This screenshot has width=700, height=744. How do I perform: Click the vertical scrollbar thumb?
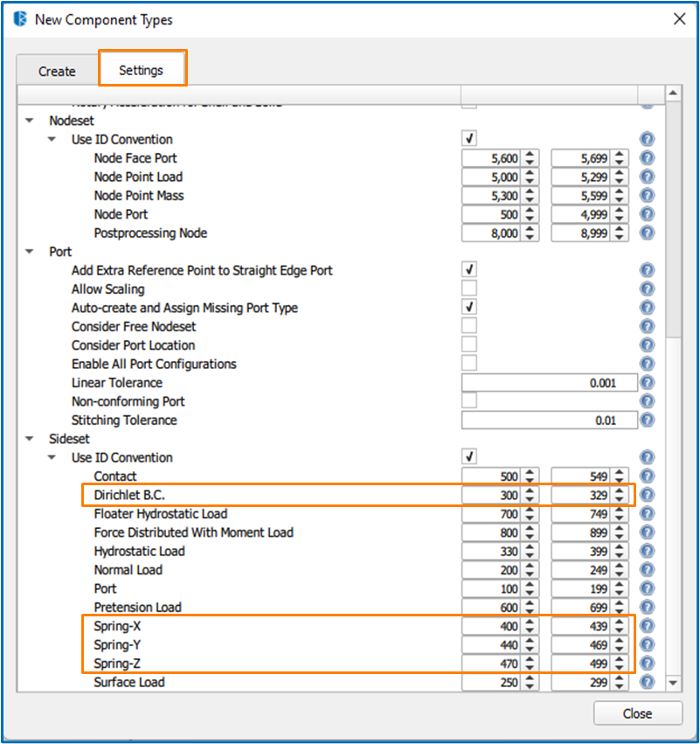tap(673, 219)
